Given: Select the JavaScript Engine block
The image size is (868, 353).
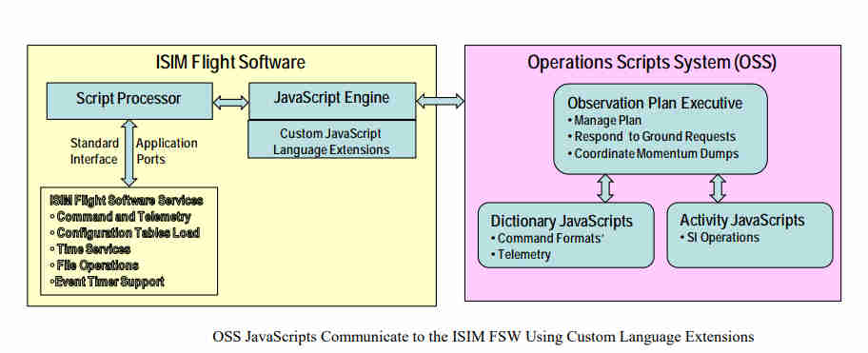Looking at the screenshot, I should 332,101.
